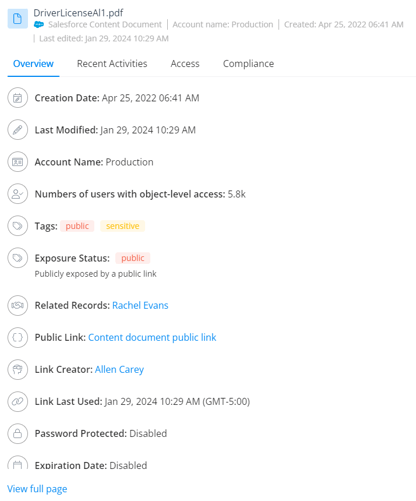Click the user check icon for object-level access
The height and width of the screenshot is (501, 416).
(x=17, y=194)
